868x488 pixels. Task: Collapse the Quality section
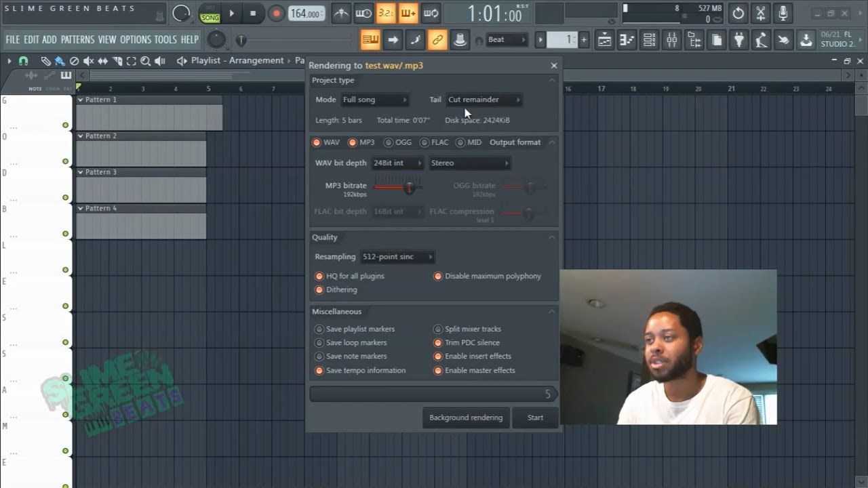552,237
